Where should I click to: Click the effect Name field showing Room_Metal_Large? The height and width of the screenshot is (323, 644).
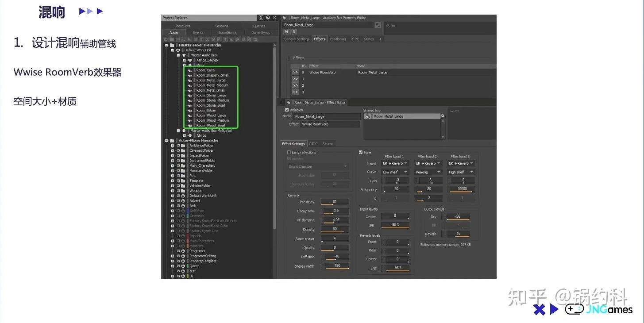(327, 116)
